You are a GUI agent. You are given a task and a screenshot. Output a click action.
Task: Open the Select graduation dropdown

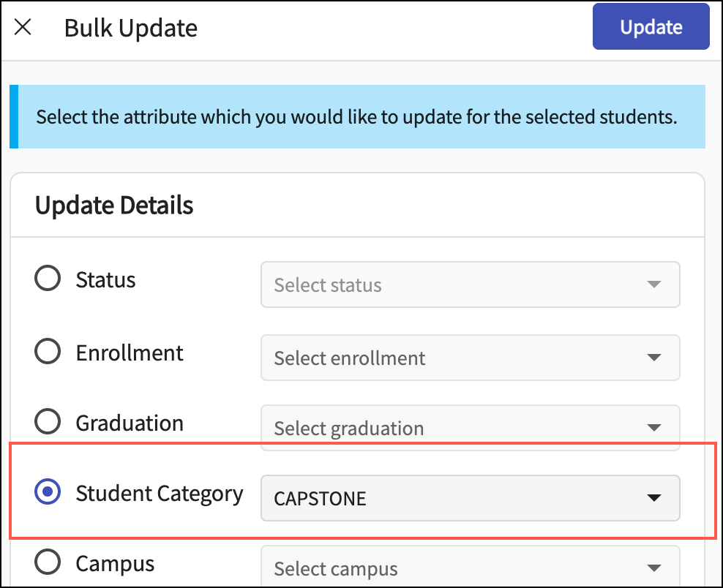tap(470, 427)
